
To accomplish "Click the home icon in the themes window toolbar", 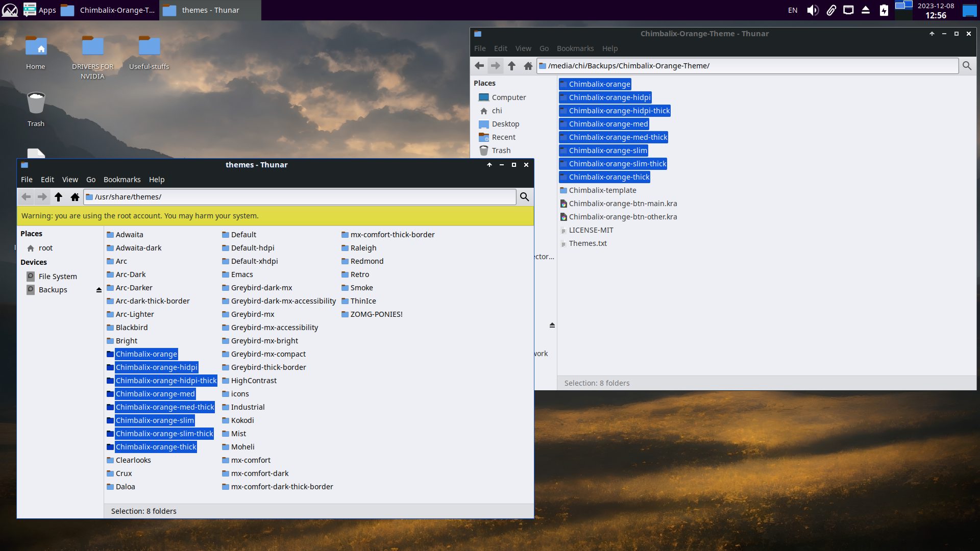I will coord(75,197).
